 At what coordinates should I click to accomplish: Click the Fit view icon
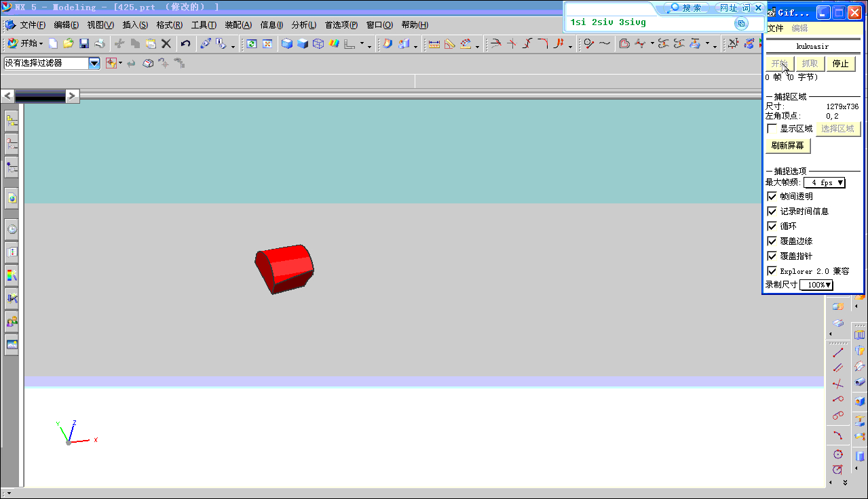(x=267, y=43)
